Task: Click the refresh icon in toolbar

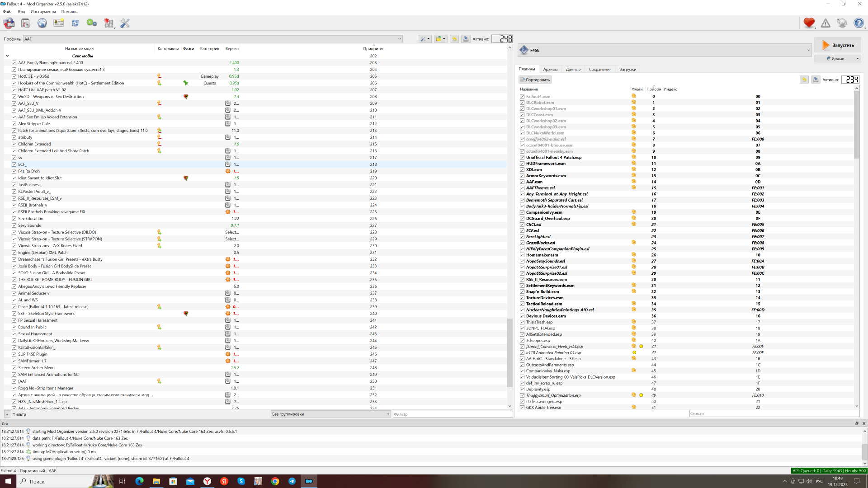Action: pyautogui.click(x=75, y=23)
